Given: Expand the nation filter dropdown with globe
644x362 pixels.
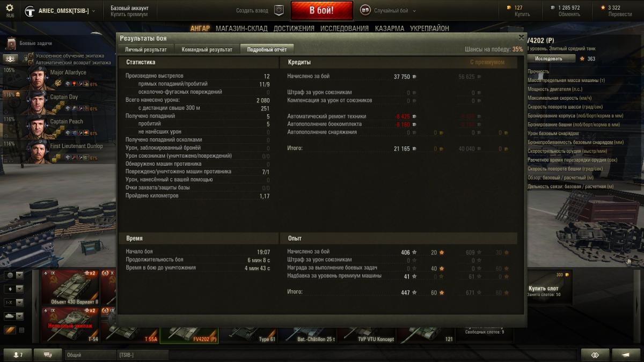Looking at the screenshot, I should (x=14, y=275).
